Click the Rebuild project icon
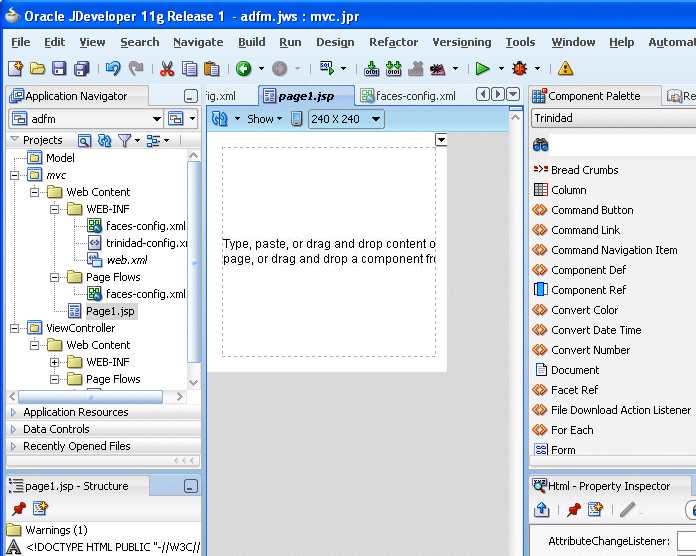696x556 pixels. pyautogui.click(x=393, y=69)
